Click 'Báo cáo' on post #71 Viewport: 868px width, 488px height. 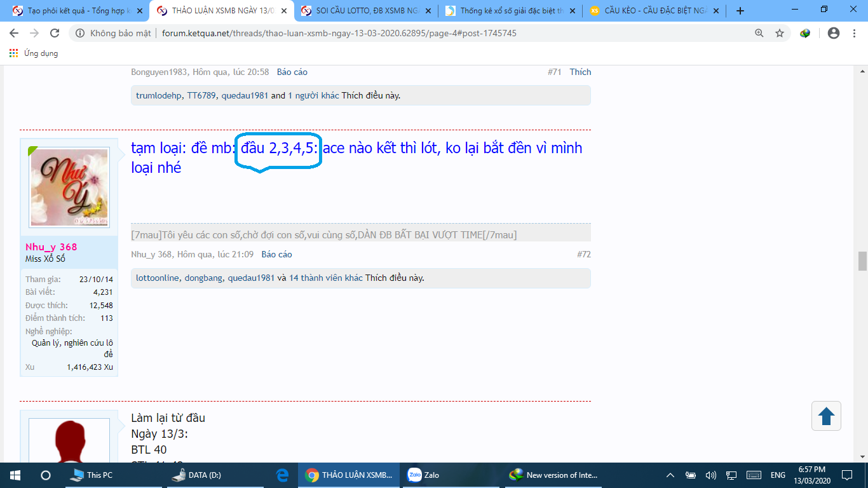[292, 72]
